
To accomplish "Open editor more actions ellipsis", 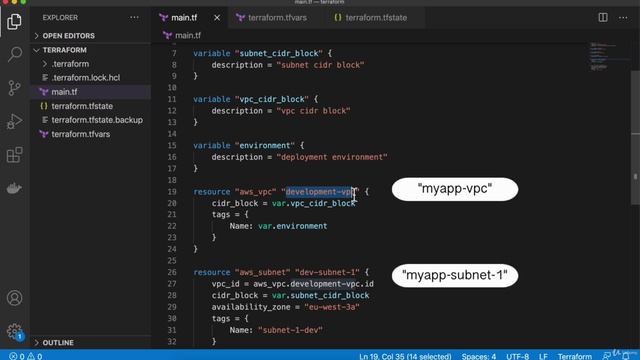I will (623, 18).
